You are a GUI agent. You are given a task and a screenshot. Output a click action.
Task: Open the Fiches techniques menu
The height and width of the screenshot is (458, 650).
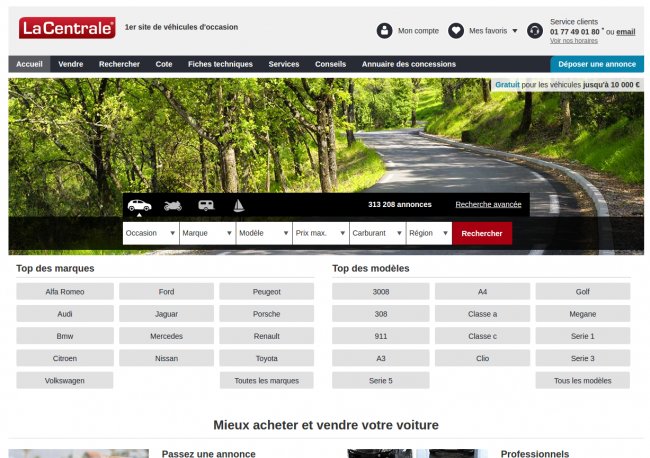[220, 64]
